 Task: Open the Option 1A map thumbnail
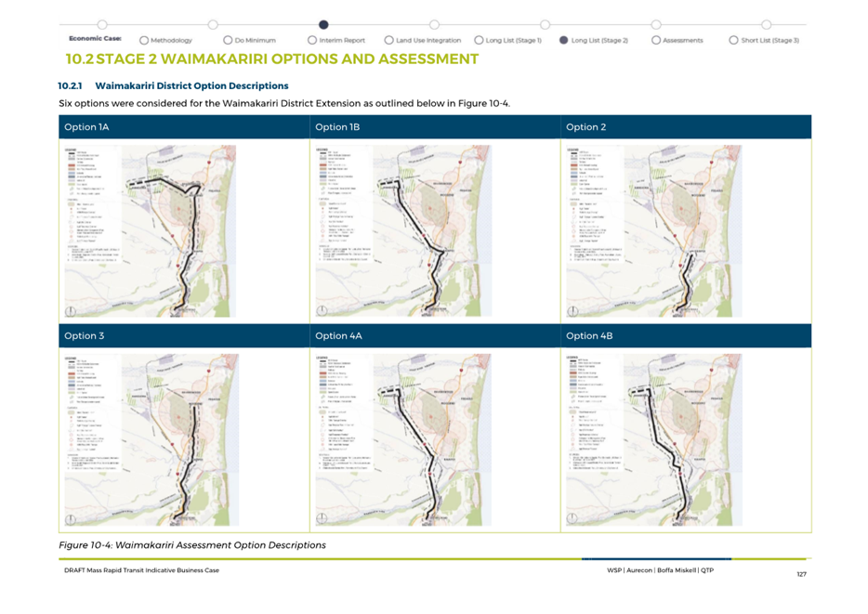[151, 230]
